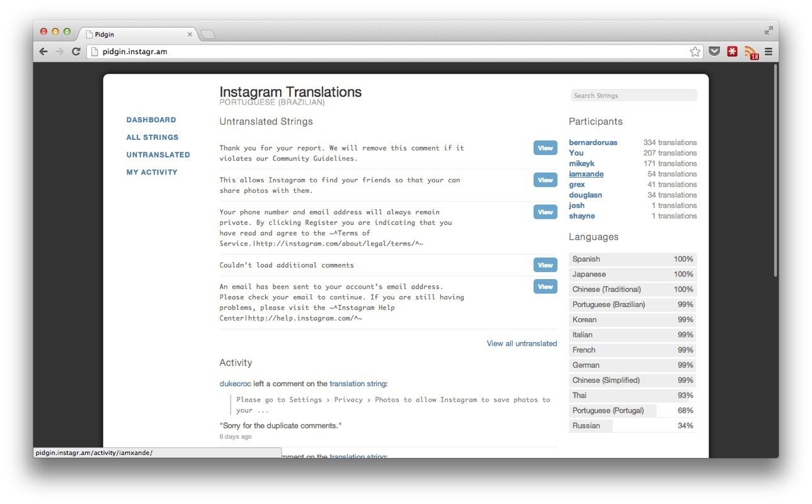View the 'Couldn't load additional comments' string
The height and width of the screenshot is (504, 812).
pos(546,265)
